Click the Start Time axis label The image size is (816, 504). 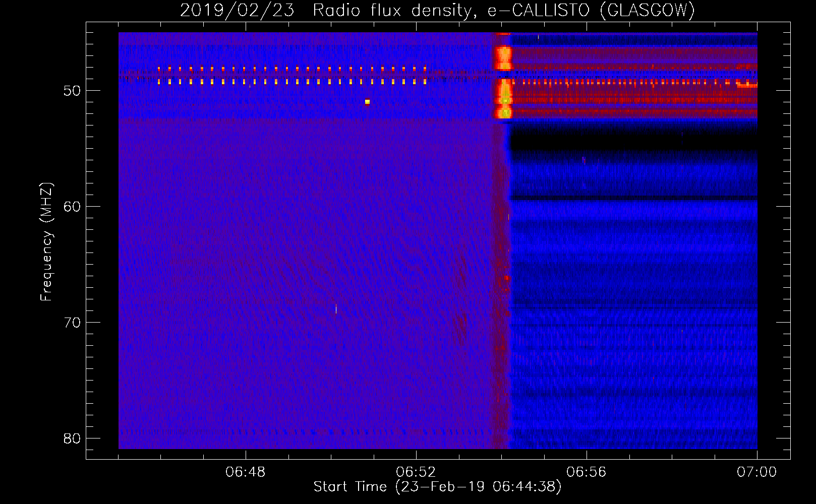(x=437, y=487)
